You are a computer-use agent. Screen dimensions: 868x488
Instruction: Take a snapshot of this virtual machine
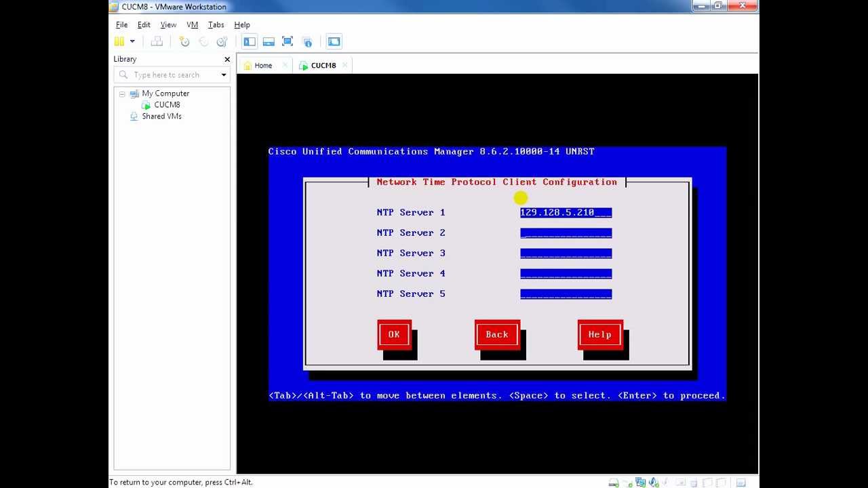[x=184, y=41]
